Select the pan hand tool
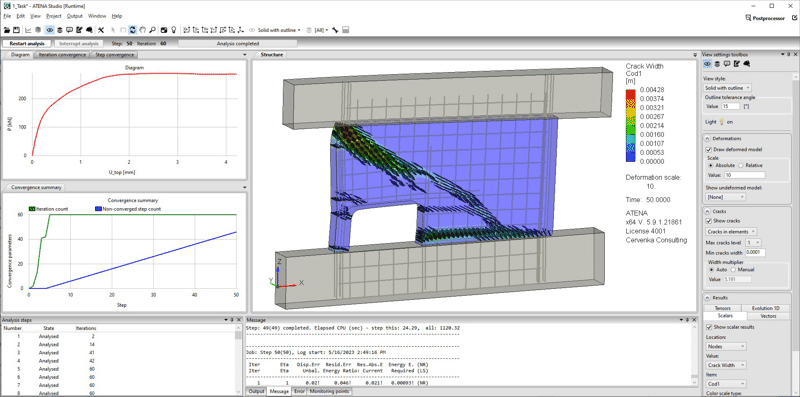 point(142,30)
